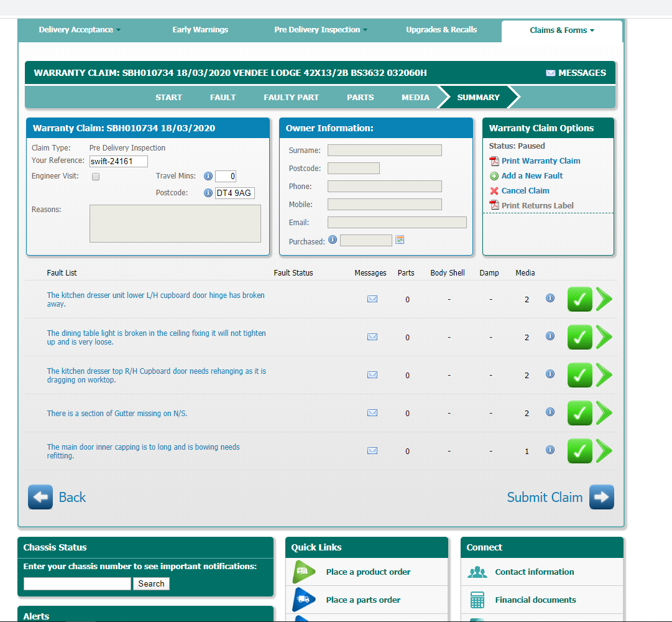Go to the FAULTY PART claim step

291,97
